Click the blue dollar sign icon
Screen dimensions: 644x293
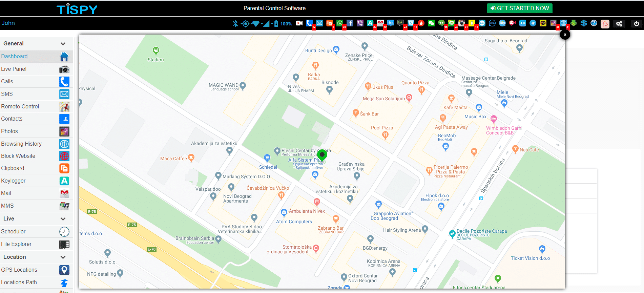pos(584,23)
